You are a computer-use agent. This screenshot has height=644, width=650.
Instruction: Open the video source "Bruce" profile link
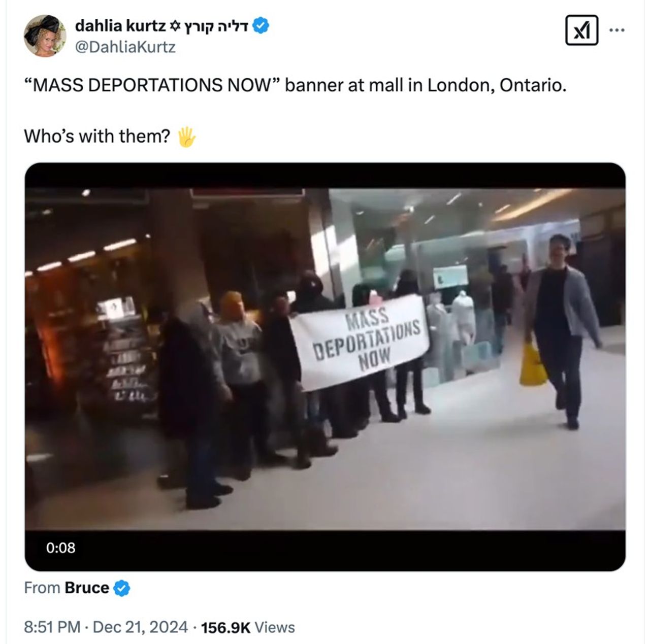point(86,588)
